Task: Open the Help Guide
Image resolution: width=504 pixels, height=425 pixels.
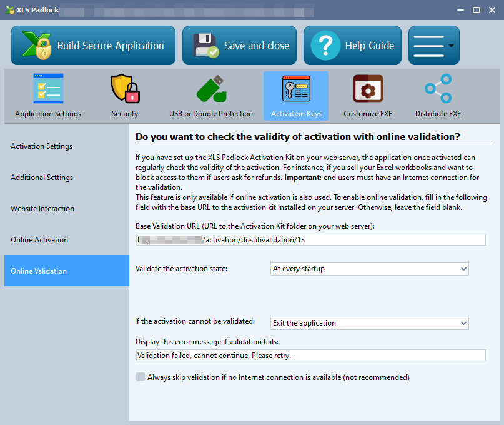Action: tap(352, 46)
